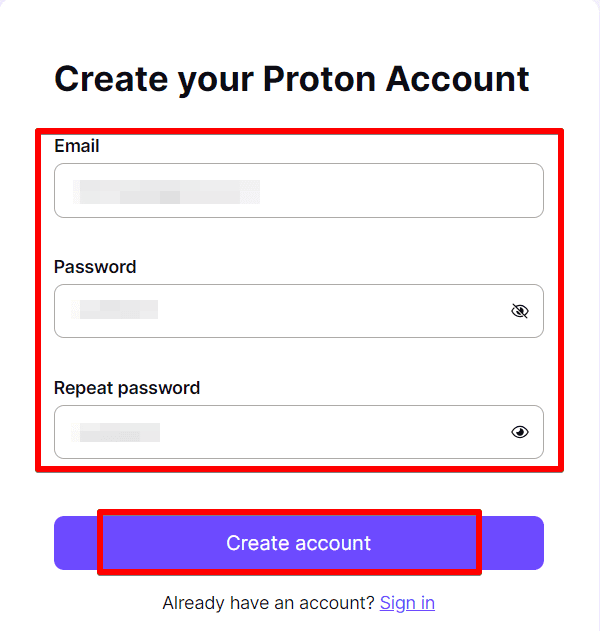Place cursor in blurred Repeat password text

[118, 432]
